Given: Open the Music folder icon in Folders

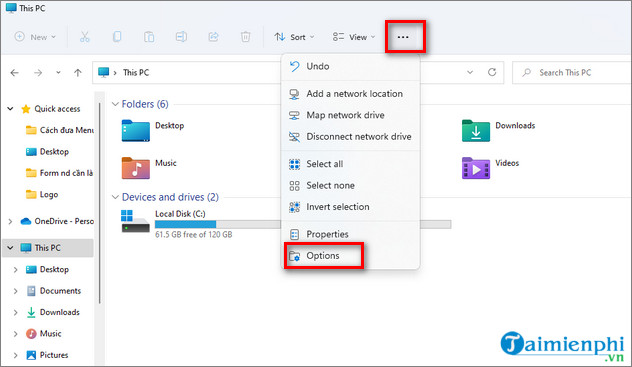Looking at the screenshot, I should [x=135, y=168].
